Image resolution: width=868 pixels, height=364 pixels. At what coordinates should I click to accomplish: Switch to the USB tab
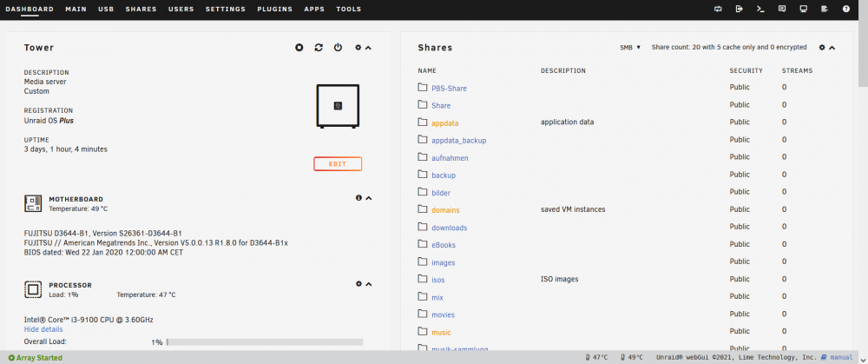[x=106, y=9]
